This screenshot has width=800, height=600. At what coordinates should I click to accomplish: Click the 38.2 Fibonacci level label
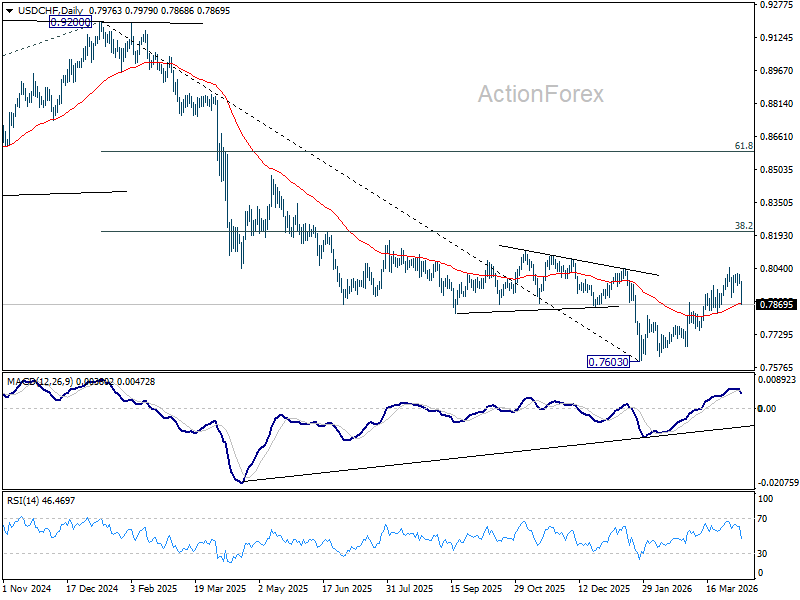pyautogui.click(x=744, y=226)
